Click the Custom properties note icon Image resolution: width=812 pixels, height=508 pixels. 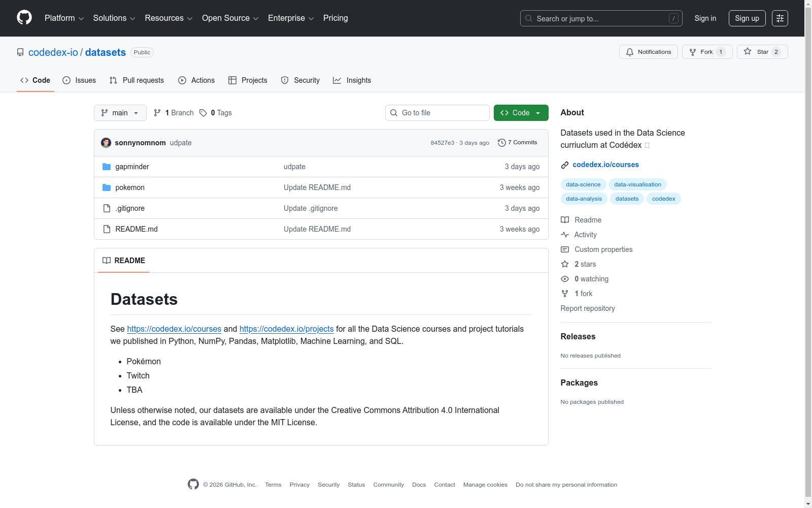pyautogui.click(x=565, y=249)
